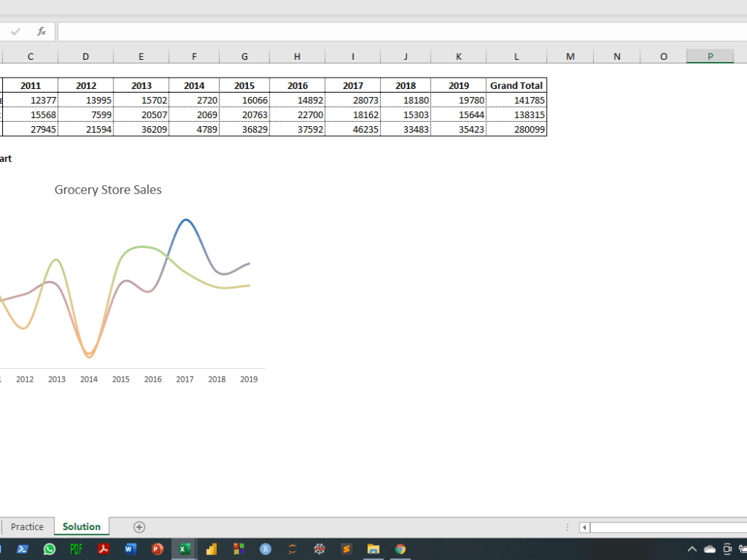This screenshot has height=560, width=747.
Task: Switch to the Practice sheet tab
Action: coord(28,526)
